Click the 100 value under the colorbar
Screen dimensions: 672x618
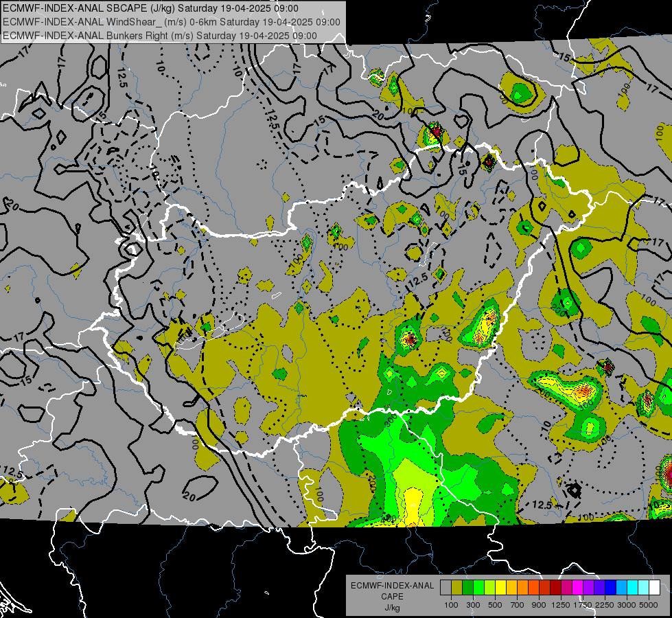click(451, 605)
